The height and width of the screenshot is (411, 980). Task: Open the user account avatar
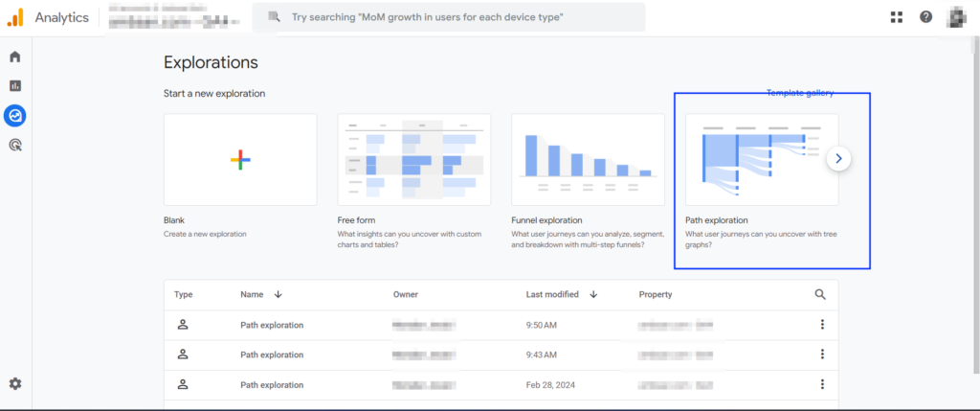[x=956, y=17]
